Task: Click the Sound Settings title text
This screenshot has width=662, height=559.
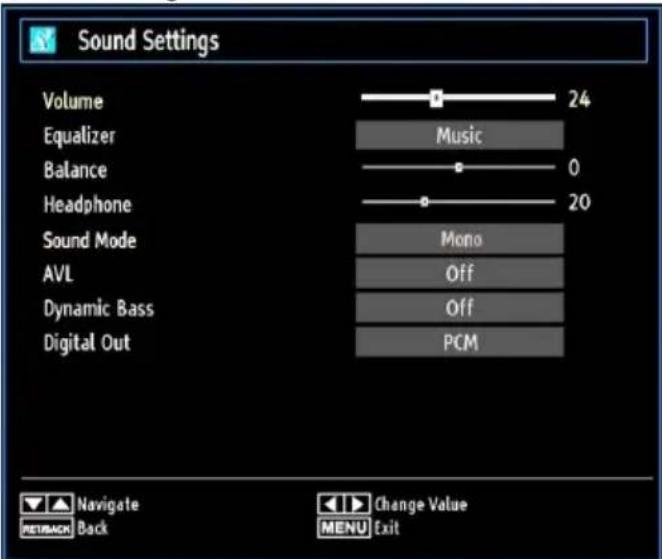Action: (x=149, y=41)
